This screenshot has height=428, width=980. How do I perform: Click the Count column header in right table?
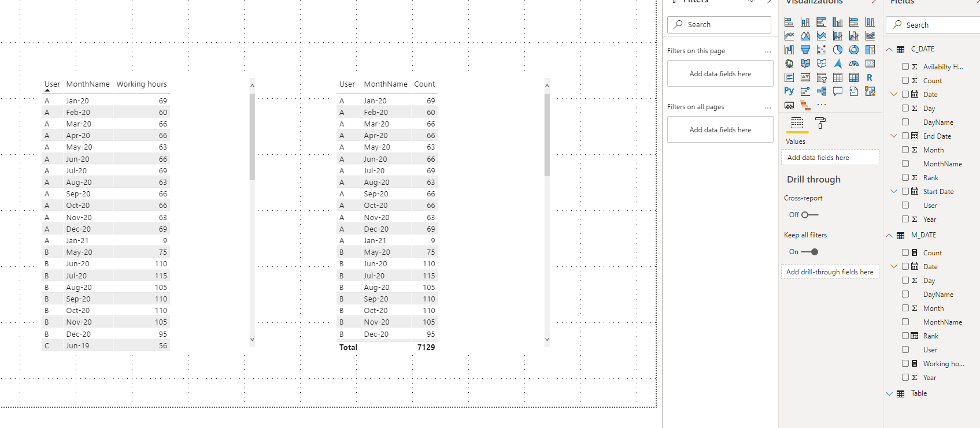pyautogui.click(x=424, y=84)
